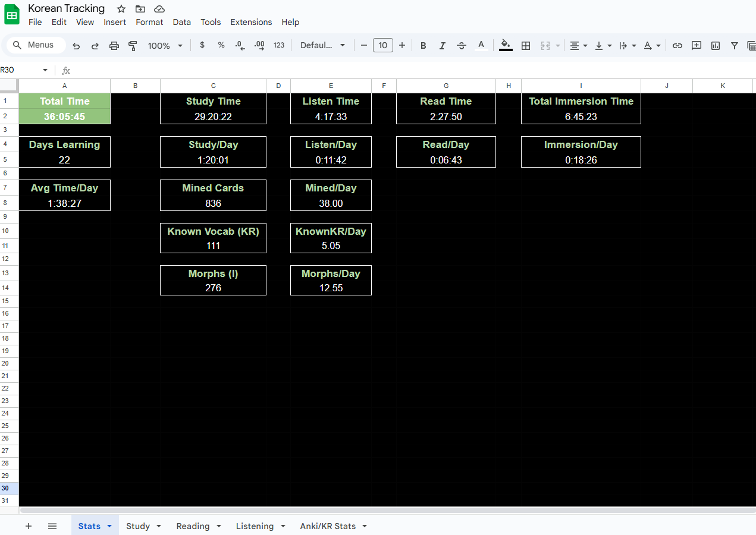Format as percent

pos(221,45)
